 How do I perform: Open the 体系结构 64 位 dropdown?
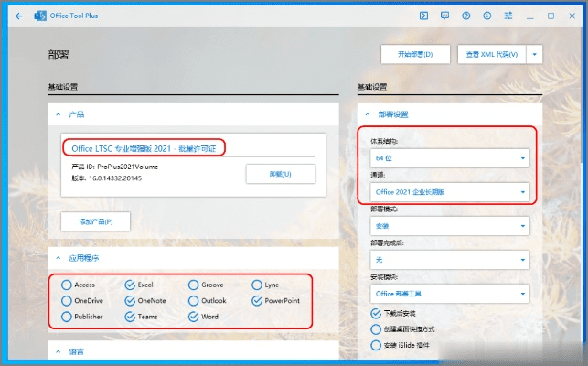[x=448, y=158]
